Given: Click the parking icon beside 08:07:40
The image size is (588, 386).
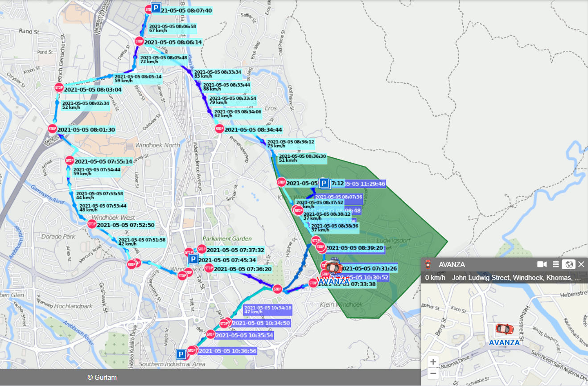Looking at the screenshot, I should tap(156, 8).
